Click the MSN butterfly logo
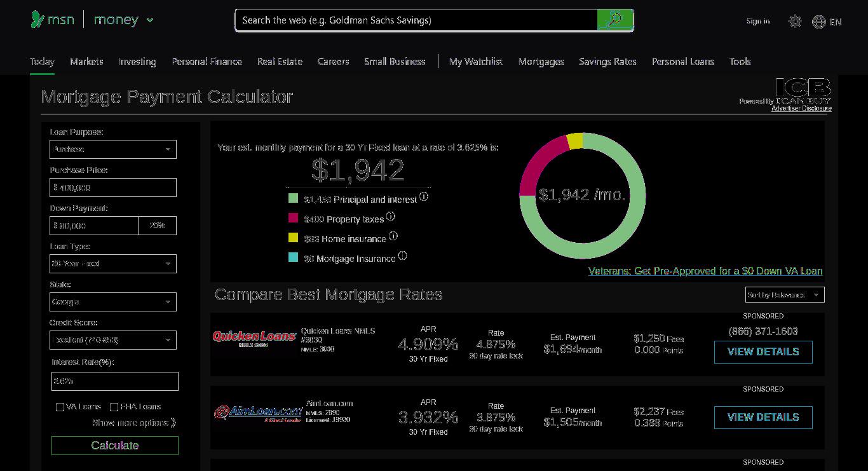The image size is (868, 471). 37,20
